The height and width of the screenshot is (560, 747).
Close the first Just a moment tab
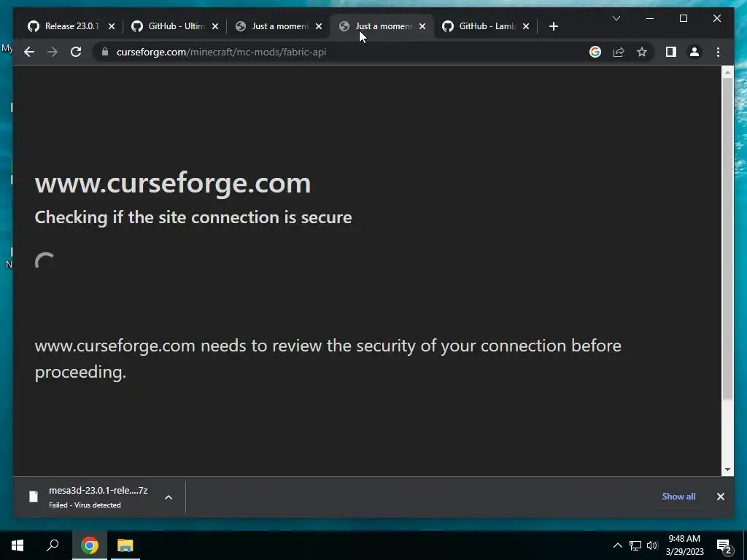[x=319, y=27]
